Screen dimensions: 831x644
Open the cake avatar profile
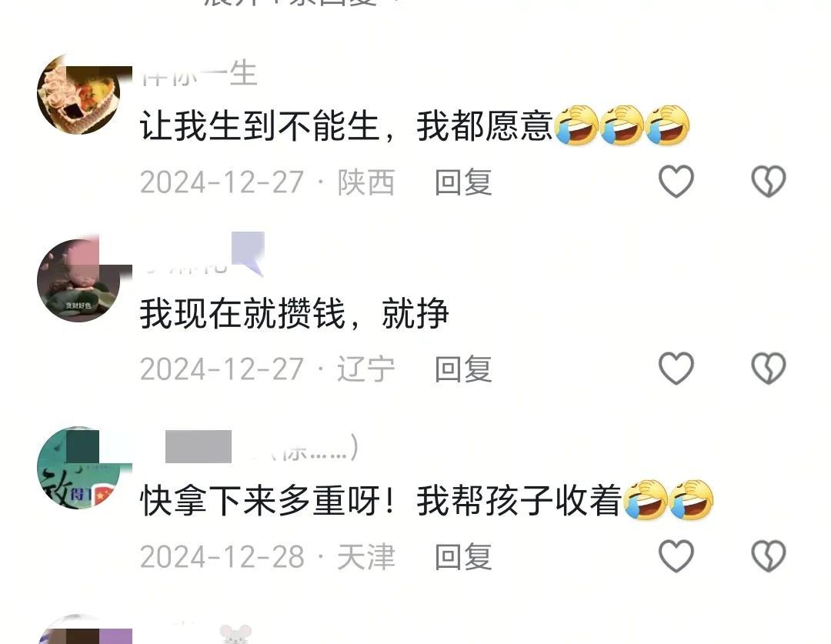[79, 95]
